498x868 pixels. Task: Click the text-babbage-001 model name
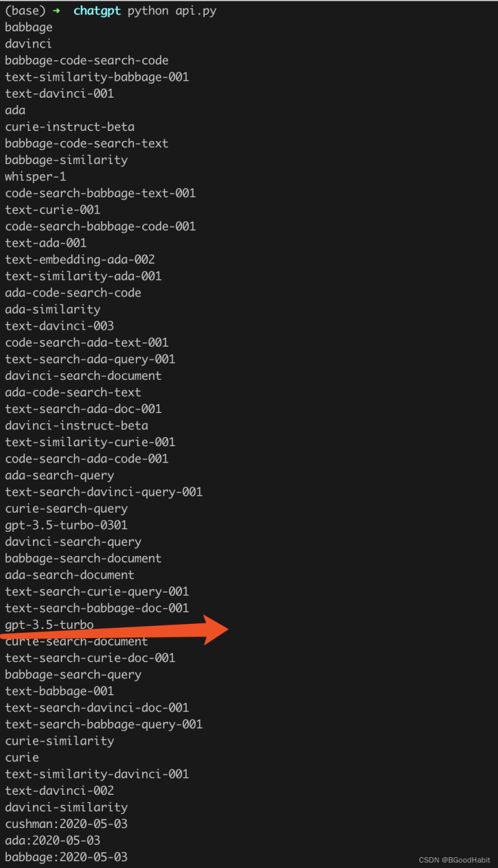[60, 691]
